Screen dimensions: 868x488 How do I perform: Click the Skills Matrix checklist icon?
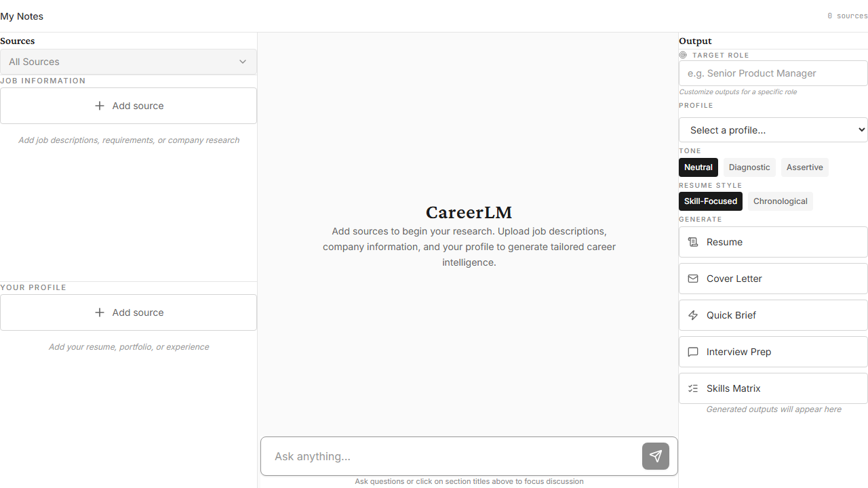click(693, 388)
